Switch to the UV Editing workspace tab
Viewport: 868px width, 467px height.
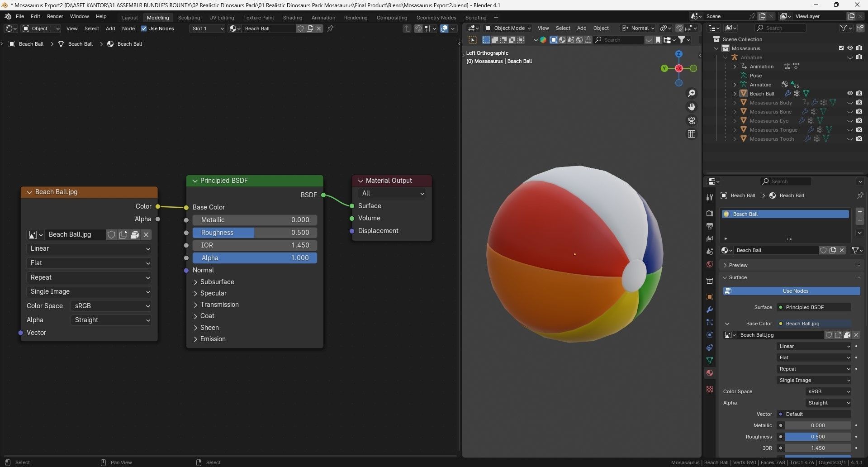tap(222, 18)
